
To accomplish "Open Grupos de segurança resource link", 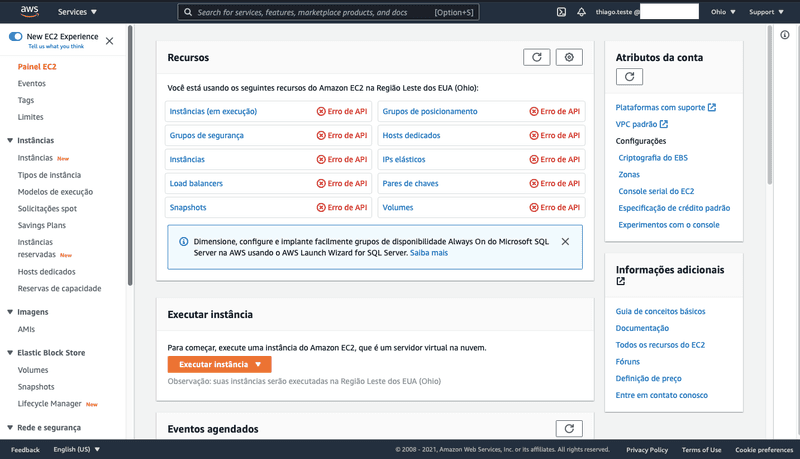I will click(207, 135).
